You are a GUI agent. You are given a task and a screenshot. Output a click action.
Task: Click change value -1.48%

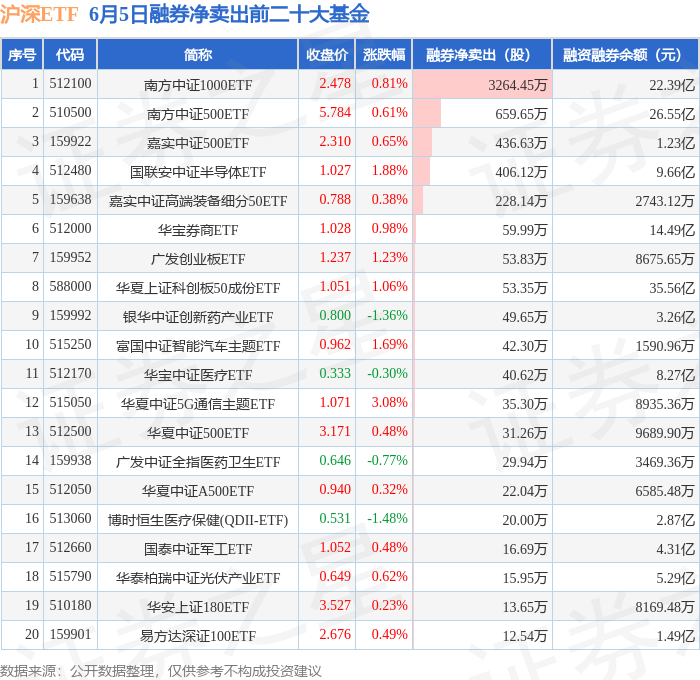[x=387, y=519]
